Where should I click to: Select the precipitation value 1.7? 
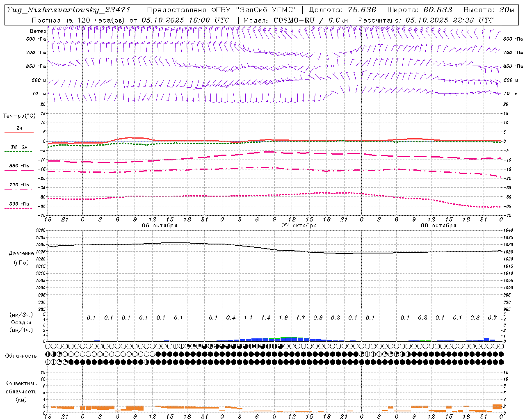[x=301, y=318]
